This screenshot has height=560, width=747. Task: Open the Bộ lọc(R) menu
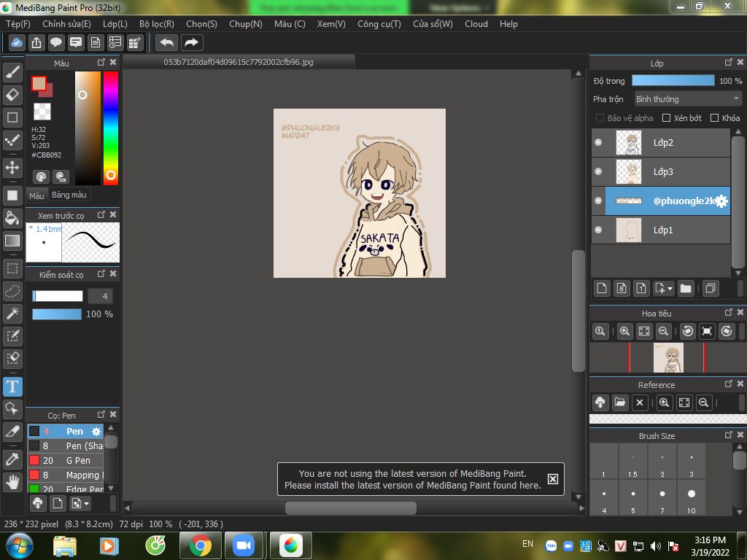(x=157, y=24)
